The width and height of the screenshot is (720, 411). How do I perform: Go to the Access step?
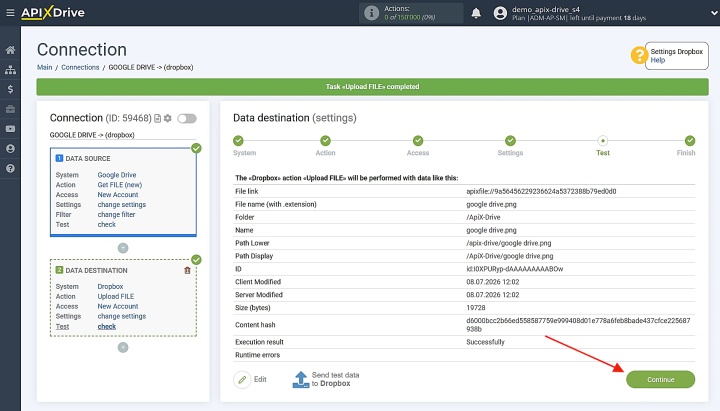click(418, 141)
